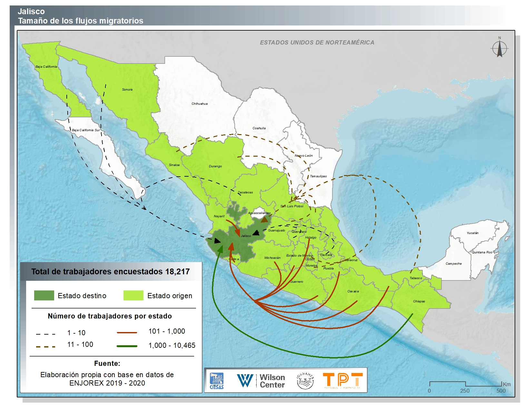Image resolution: width=532 pixels, height=411 pixels.
Task: Click the solid green line legend symbol
Action: pyautogui.click(x=127, y=346)
